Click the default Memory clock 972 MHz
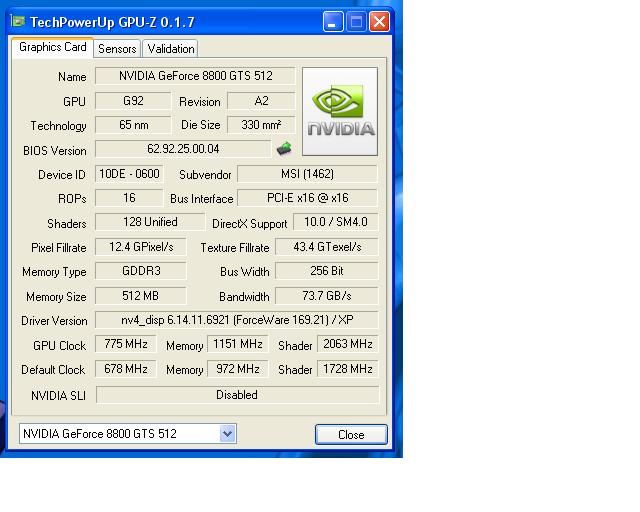The width and height of the screenshot is (640, 512). coord(238,369)
